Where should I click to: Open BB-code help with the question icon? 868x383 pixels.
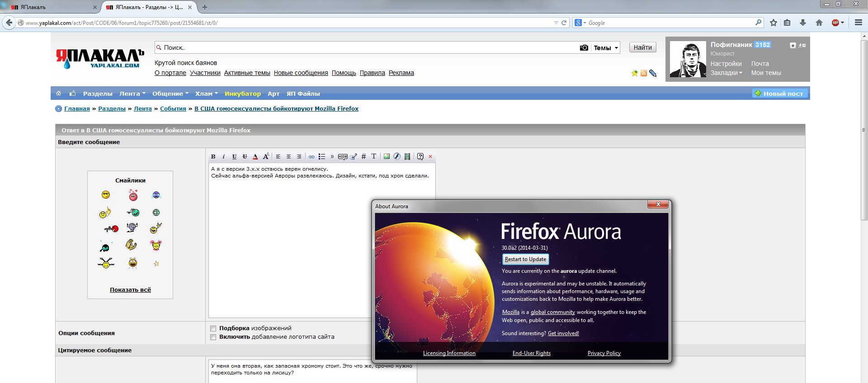tap(420, 157)
